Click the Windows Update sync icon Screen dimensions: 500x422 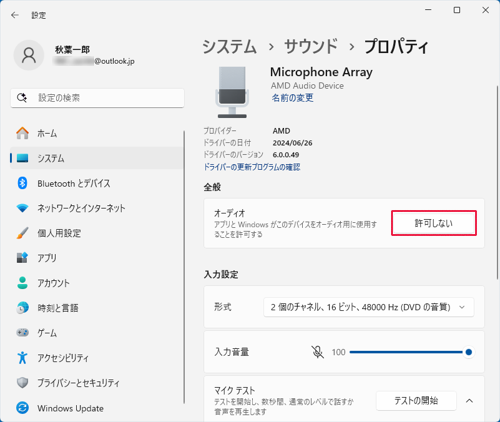[22, 408]
